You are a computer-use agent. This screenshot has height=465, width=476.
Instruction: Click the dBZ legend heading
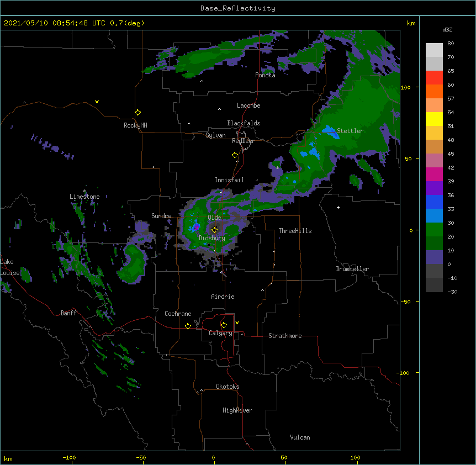[x=447, y=29]
